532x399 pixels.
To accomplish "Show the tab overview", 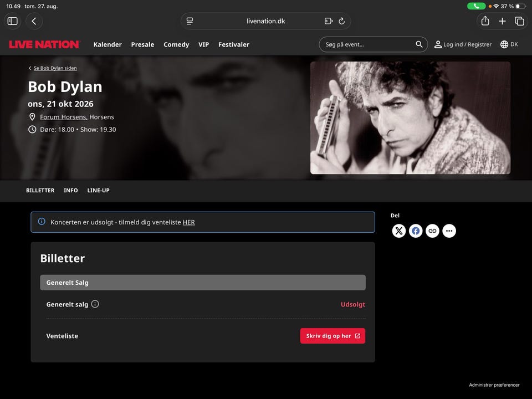I will (519, 21).
